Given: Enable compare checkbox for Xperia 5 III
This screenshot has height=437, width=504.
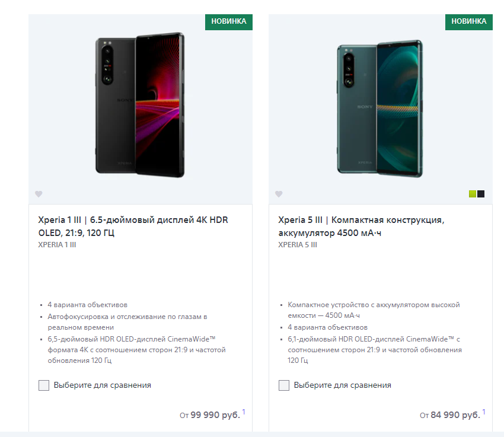Looking at the screenshot, I should pyautogui.click(x=284, y=385).
